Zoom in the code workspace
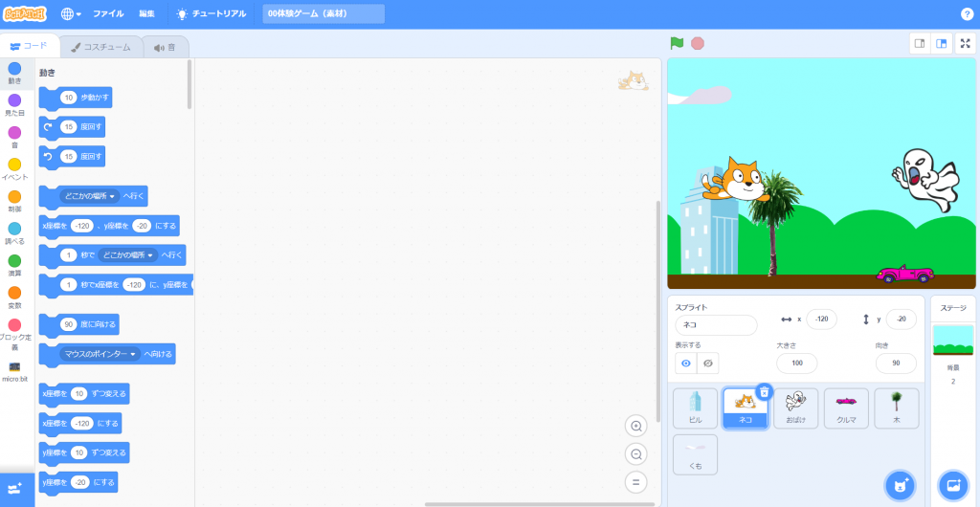Image resolution: width=980 pixels, height=507 pixels. coord(636,427)
